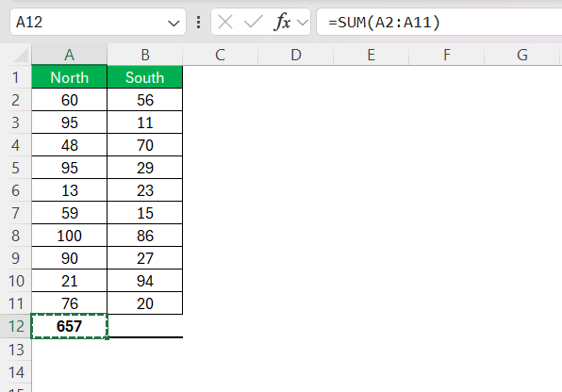
Task: Select row 11 header
Action: pyautogui.click(x=15, y=303)
